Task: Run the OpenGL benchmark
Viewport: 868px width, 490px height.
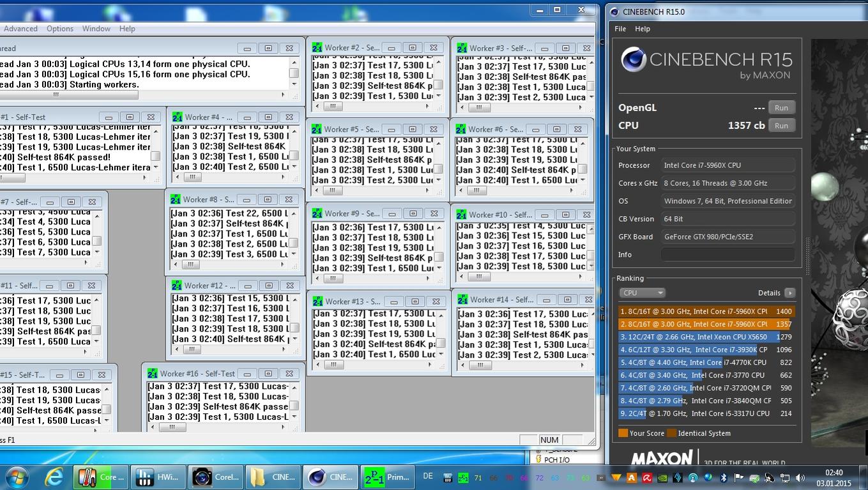Action: pos(781,107)
